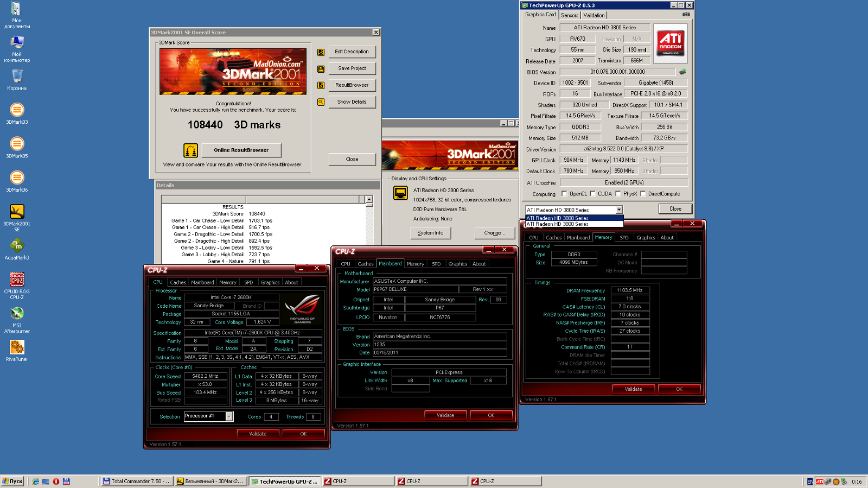The image size is (868, 488).
Task: Click OK in the CPU-Z memory timings window
Action: coord(679,389)
